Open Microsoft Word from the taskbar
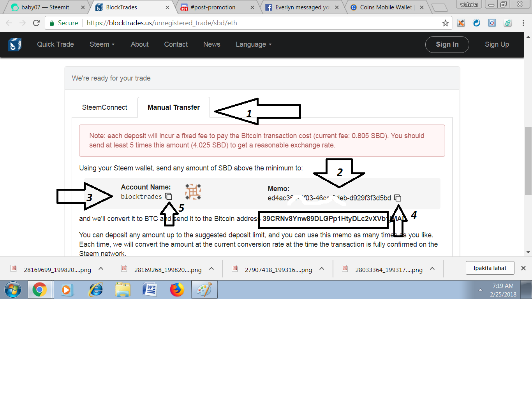 click(x=150, y=290)
